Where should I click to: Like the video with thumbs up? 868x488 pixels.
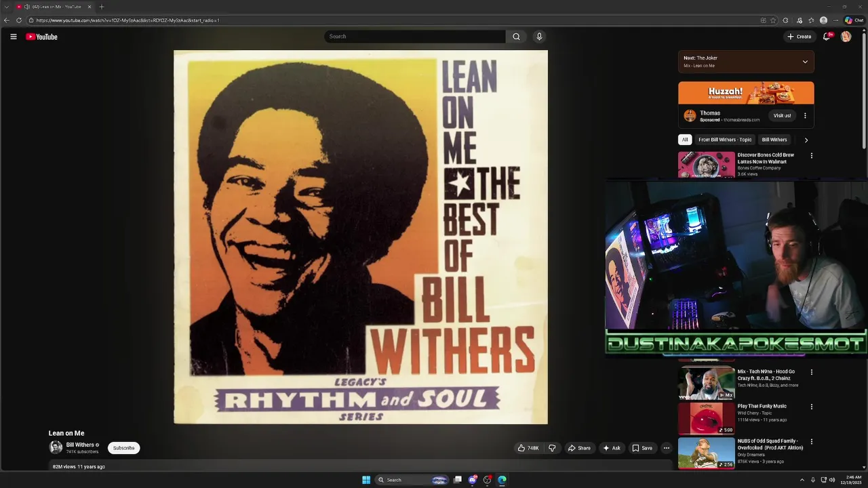[528, 448]
